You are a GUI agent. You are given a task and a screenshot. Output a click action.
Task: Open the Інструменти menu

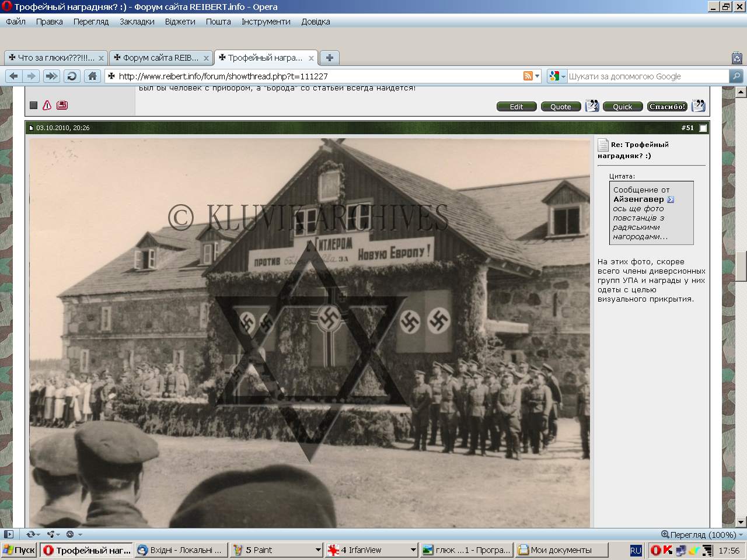tap(266, 22)
